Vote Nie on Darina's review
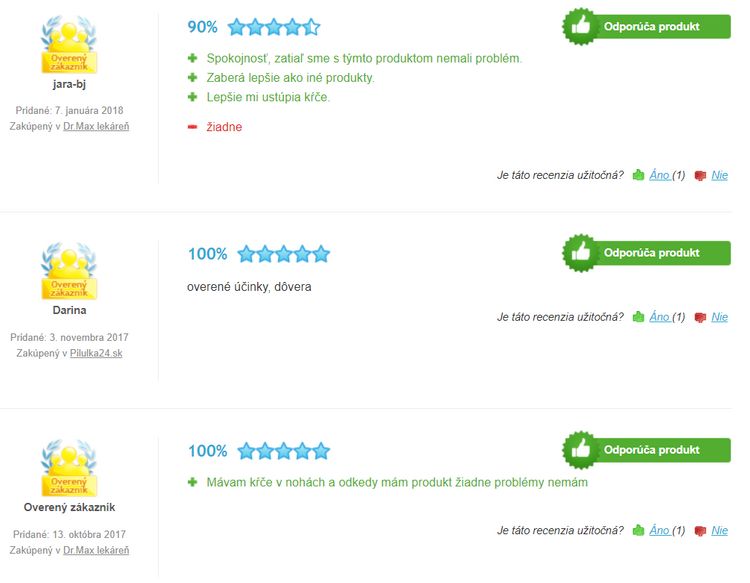Screen dimensions: 750x583 pyautogui.click(x=719, y=317)
